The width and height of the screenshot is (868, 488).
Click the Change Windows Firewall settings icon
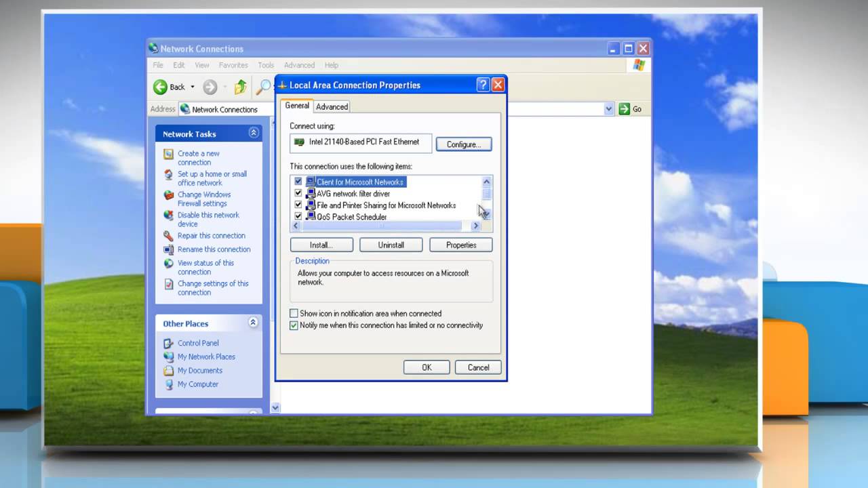tap(169, 195)
